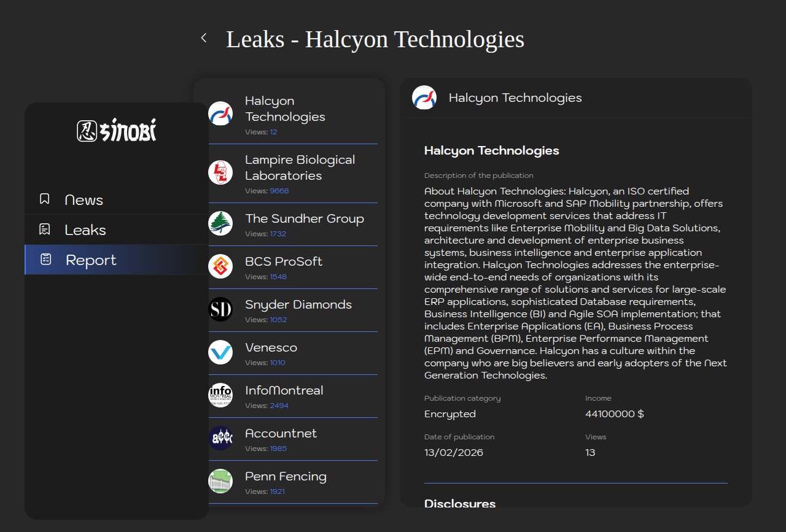
Task: Click the Leaks document icon in sidebar
Action: tap(45, 229)
